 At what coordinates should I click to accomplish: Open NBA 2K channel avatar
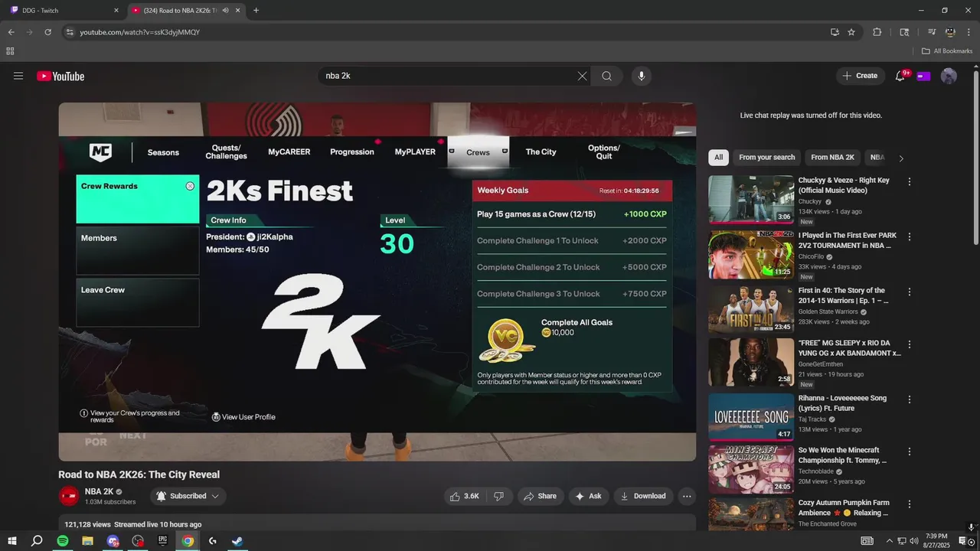[x=69, y=496]
